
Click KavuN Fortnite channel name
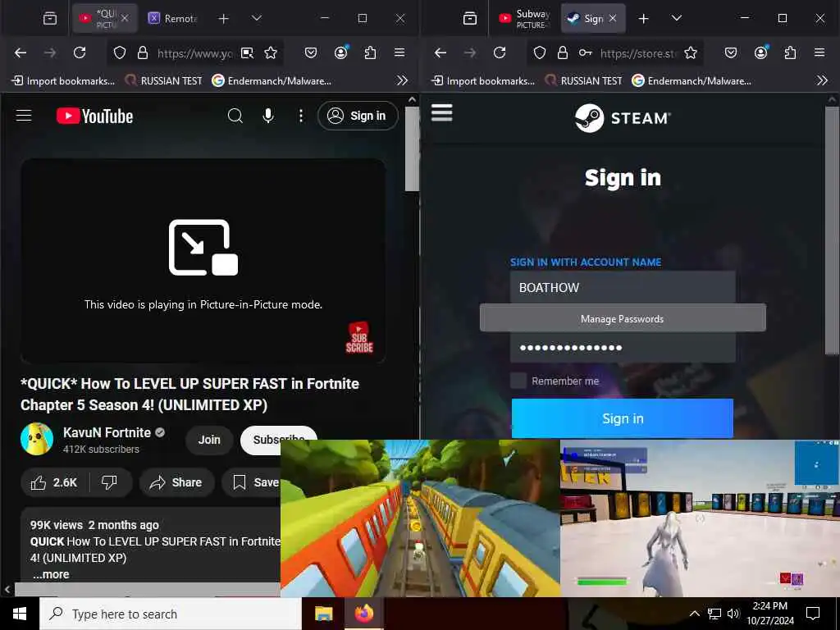pyautogui.click(x=107, y=432)
